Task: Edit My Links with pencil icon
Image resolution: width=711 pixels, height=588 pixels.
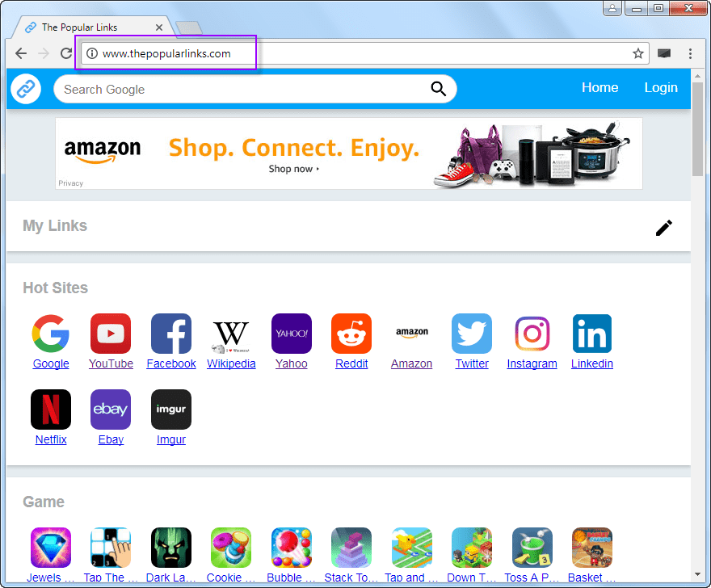Action: tap(664, 228)
